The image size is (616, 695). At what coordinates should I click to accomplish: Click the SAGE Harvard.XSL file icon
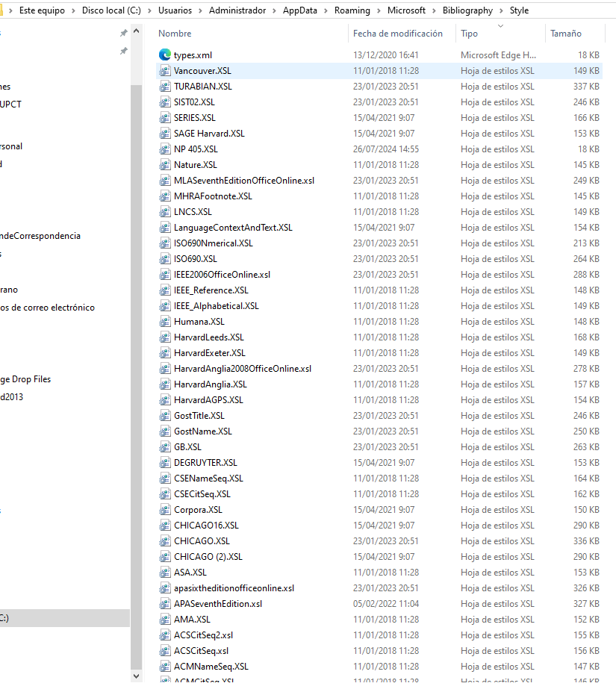coord(165,134)
